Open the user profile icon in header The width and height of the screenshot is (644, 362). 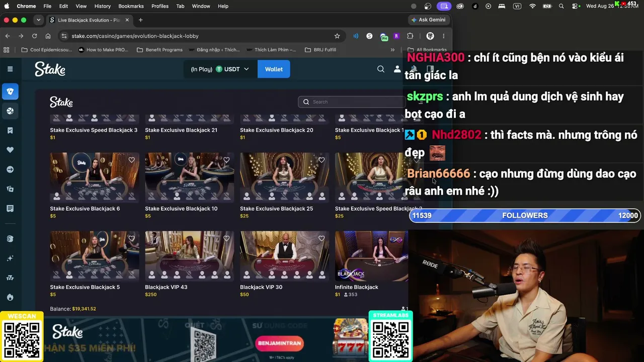click(x=397, y=69)
